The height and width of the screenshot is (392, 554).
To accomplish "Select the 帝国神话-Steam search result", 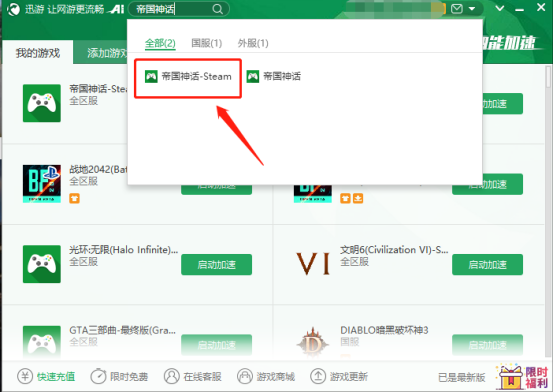I will tap(188, 76).
